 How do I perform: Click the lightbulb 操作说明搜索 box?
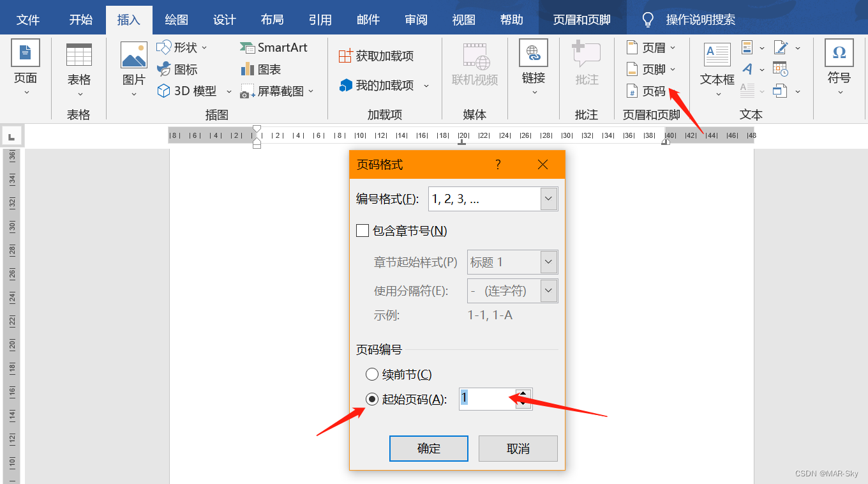[689, 20]
